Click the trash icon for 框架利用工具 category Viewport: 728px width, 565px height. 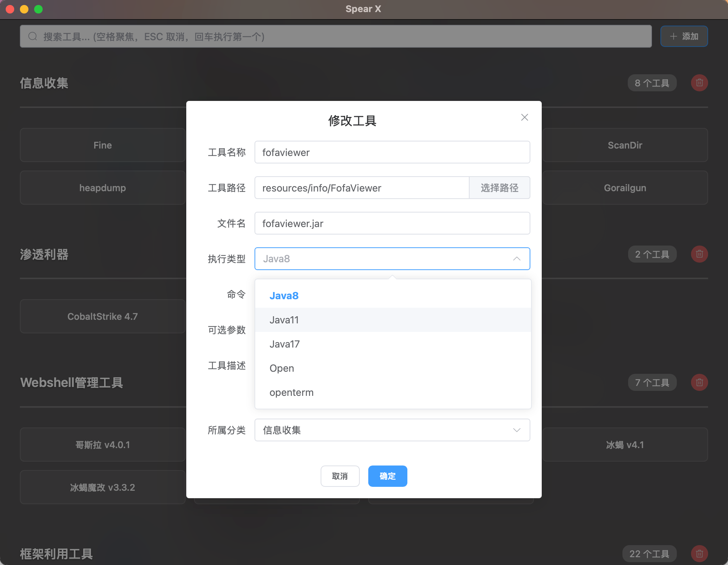[698, 553]
